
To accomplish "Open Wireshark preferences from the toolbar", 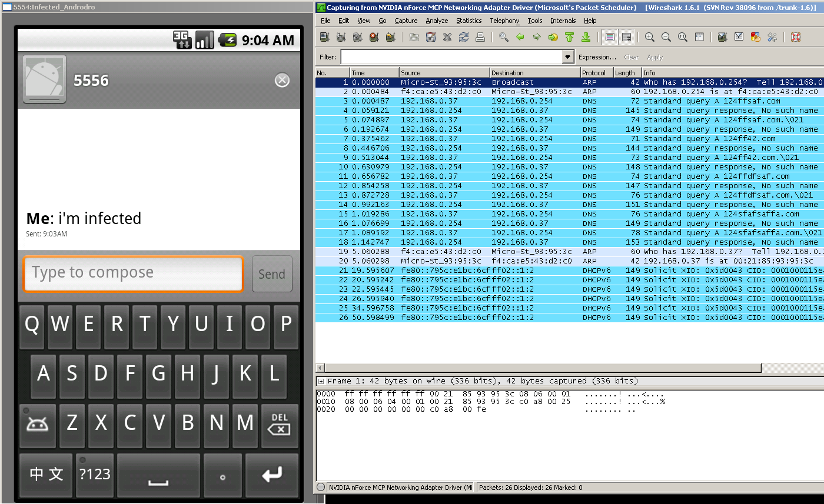I will point(772,37).
